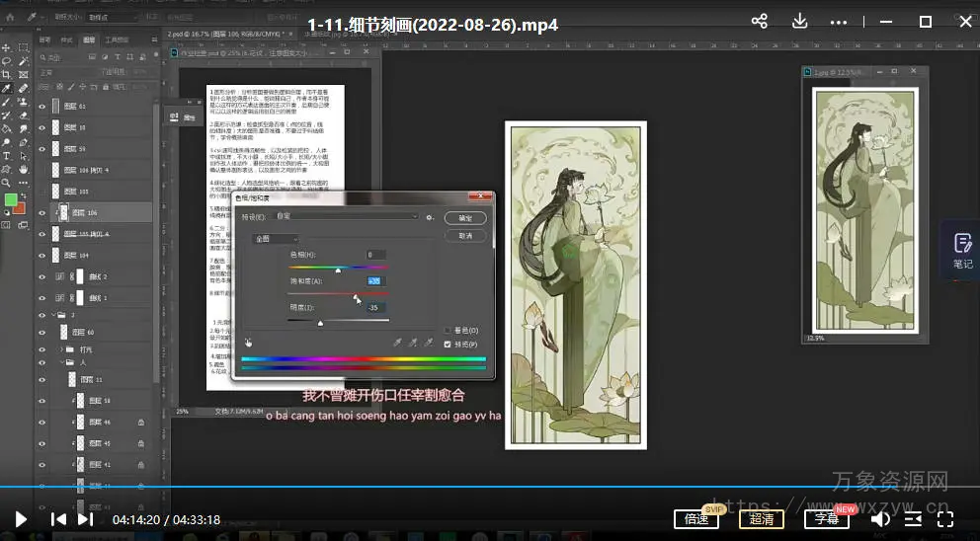980x541 pixels.
Task: Open the 全图 channel range dropdown
Action: point(277,238)
